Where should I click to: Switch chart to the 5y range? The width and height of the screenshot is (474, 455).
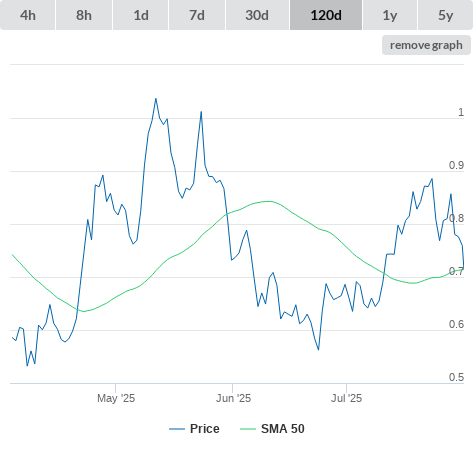[x=445, y=15]
